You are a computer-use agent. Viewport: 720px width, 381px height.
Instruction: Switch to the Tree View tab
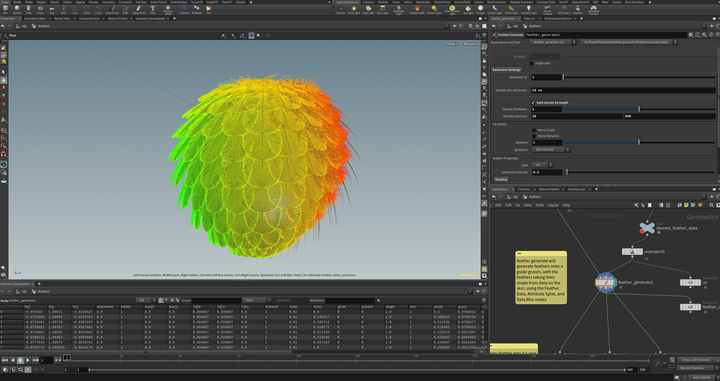click(523, 189)
